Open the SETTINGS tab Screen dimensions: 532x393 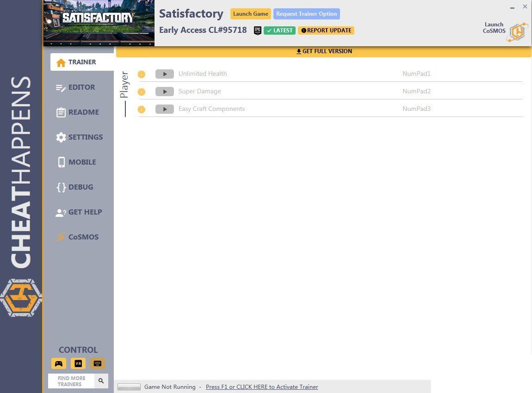tap(80, 137)
